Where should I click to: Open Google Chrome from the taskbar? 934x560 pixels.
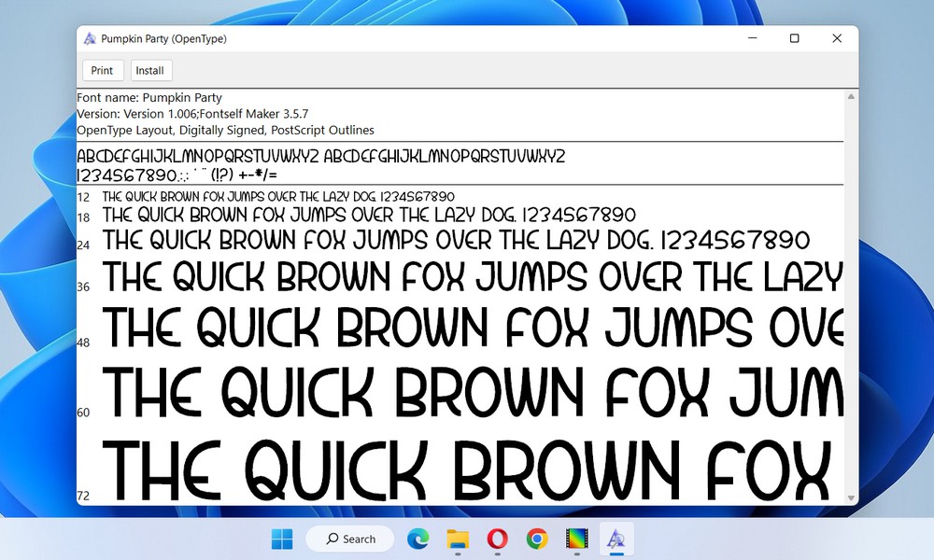click(x=536, y=539)
